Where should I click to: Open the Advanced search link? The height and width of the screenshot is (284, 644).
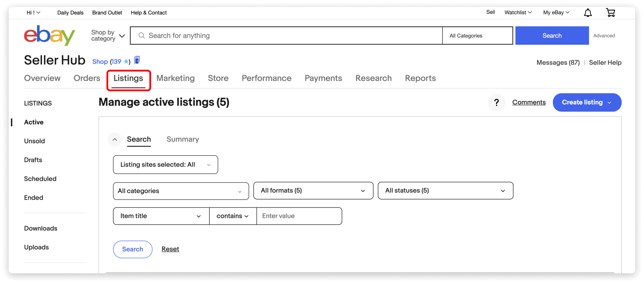click(604, 36)
